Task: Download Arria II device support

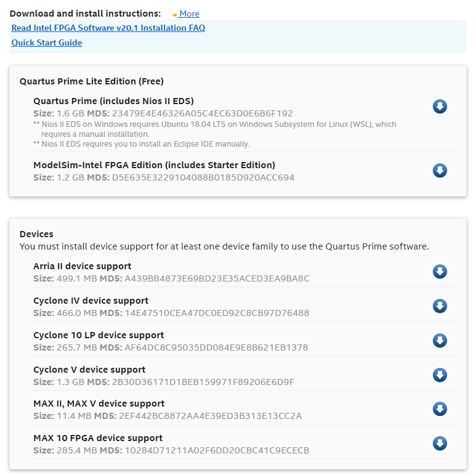Action: 440,272
